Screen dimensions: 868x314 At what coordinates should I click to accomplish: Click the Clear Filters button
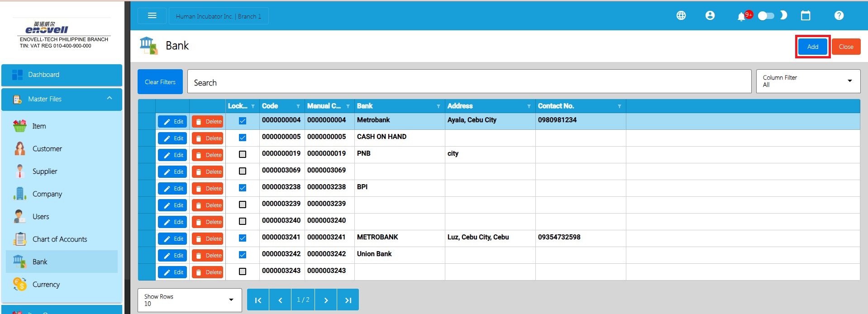pos(160,82)
